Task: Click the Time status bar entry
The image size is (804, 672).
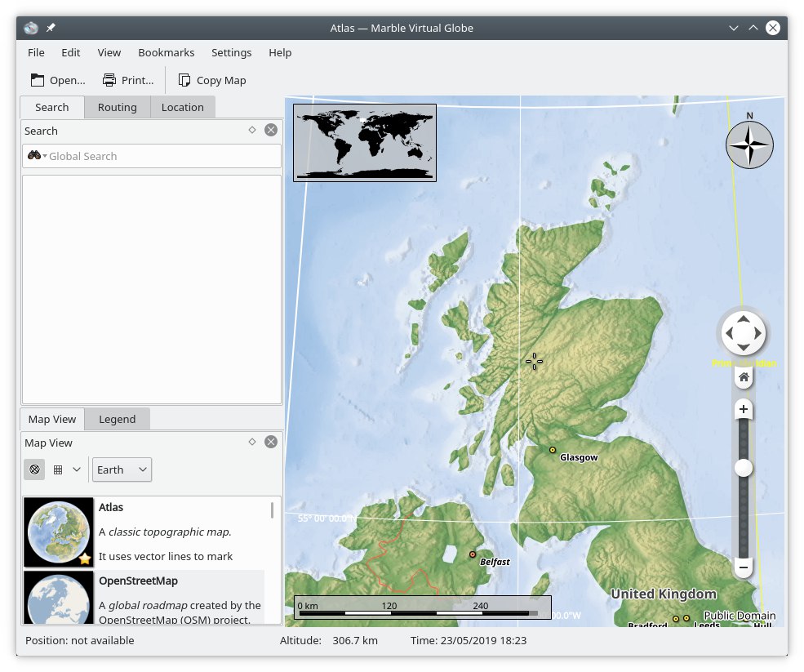Action: [469, 640]
